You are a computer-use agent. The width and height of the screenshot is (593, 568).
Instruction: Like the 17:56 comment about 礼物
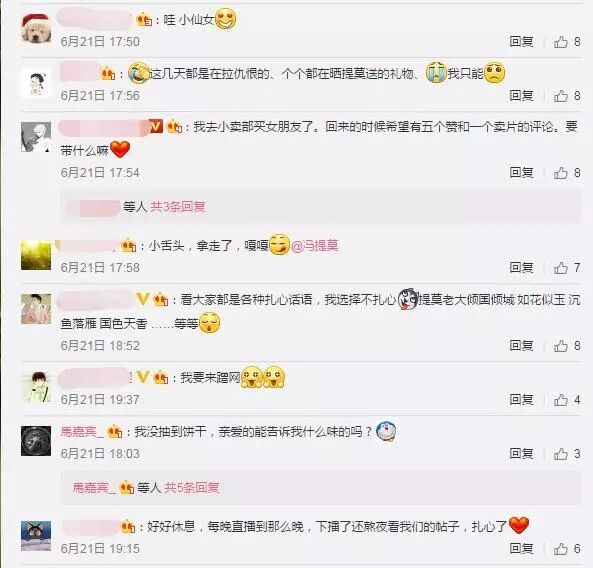pos(567,96)
